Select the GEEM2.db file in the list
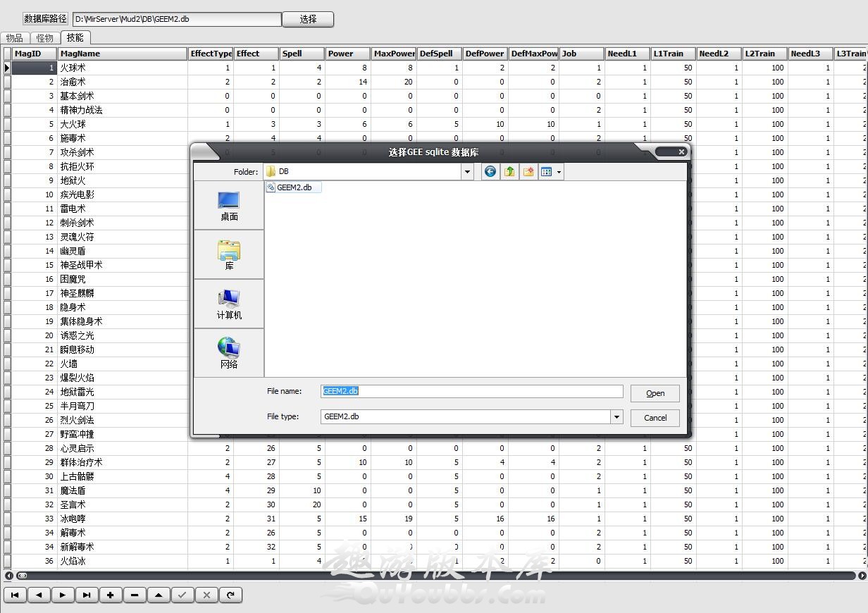Screen dimensions: 868x613 click(x=294, y=187)
